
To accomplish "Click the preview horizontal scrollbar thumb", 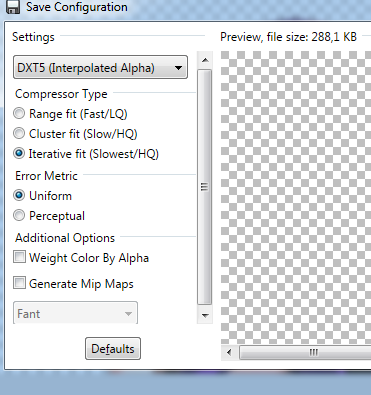I will pyautogui.click(x=305, y=352).
